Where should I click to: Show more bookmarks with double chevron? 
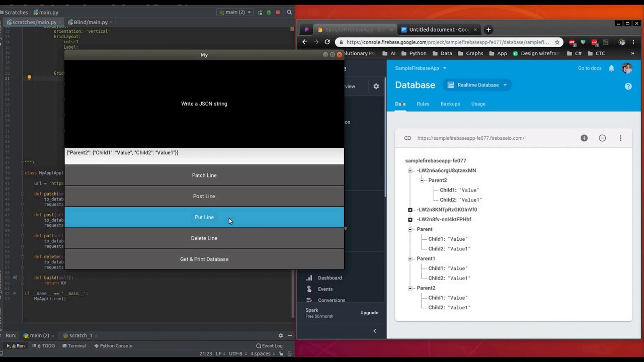point(632,53)
